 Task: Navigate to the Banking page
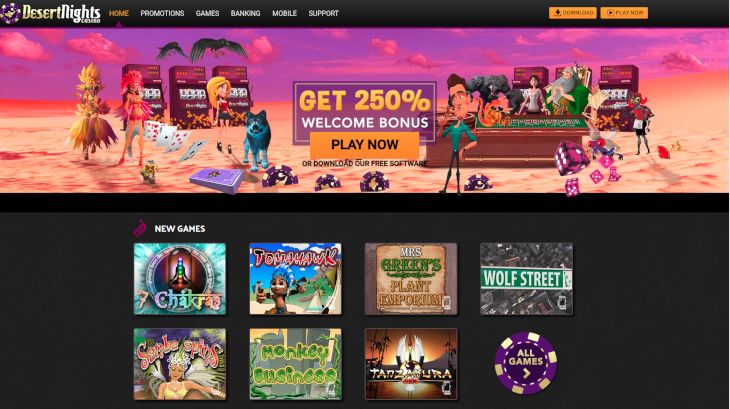245,13
